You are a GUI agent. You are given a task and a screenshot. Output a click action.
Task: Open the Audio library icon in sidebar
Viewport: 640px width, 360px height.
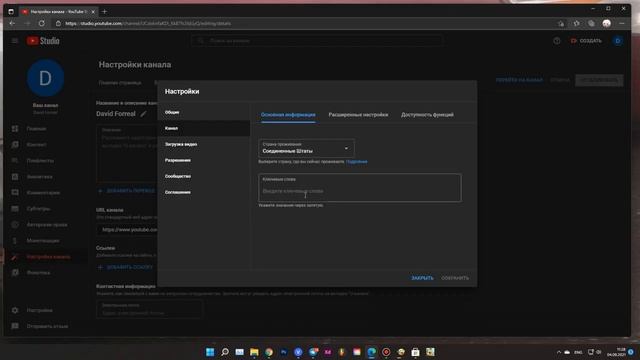(x=15, y=273)
